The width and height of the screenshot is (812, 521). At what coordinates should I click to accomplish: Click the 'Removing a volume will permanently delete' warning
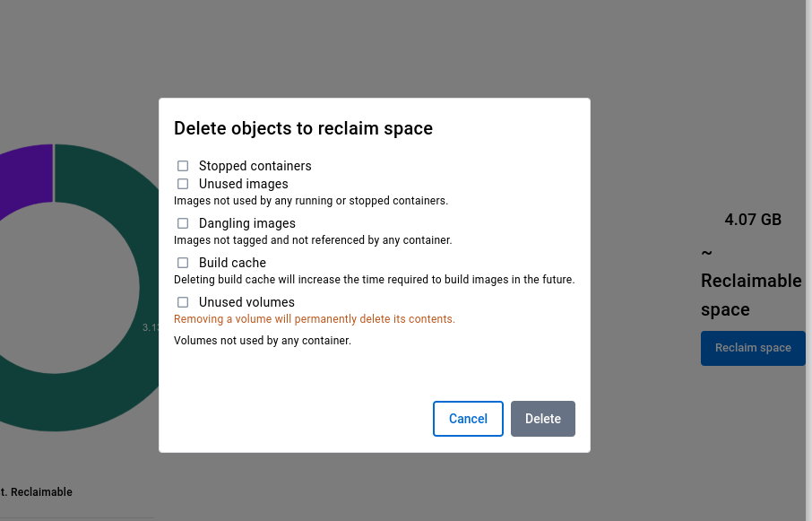(315, 319)
